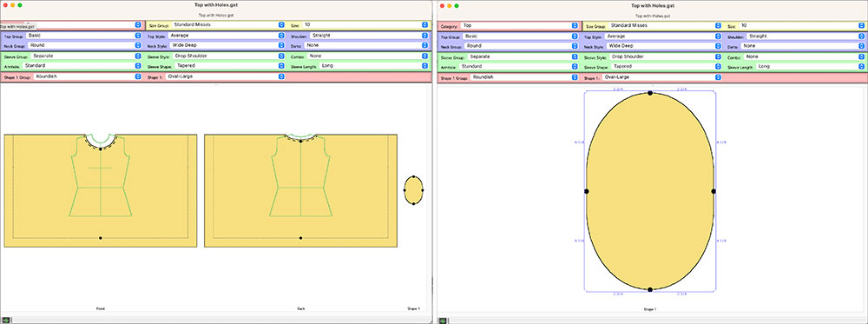Click the Top with Holes.gst tooltip label
Viewport: 868px width, 324px height.
[18, 27]
